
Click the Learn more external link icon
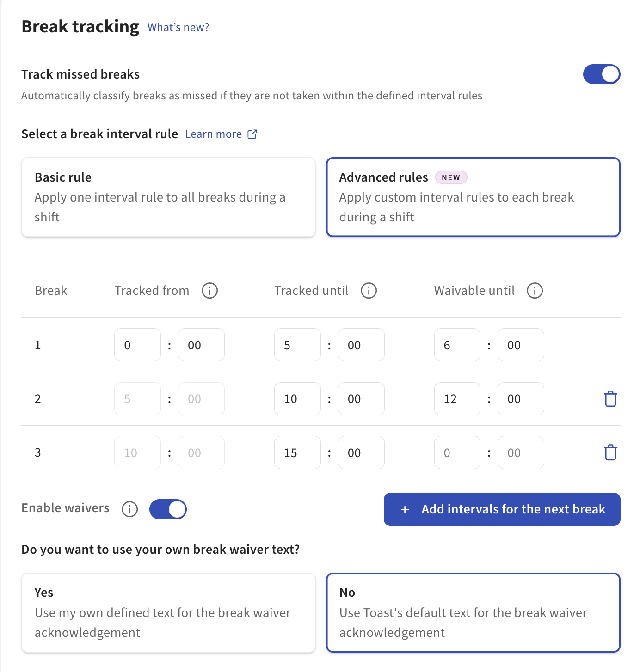[252, 134]
